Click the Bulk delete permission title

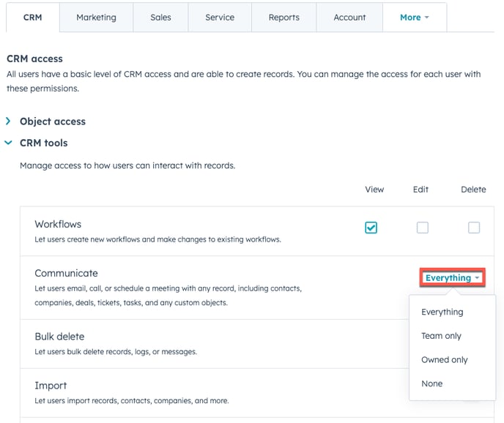pyautogui.click(x=59, y=337)
